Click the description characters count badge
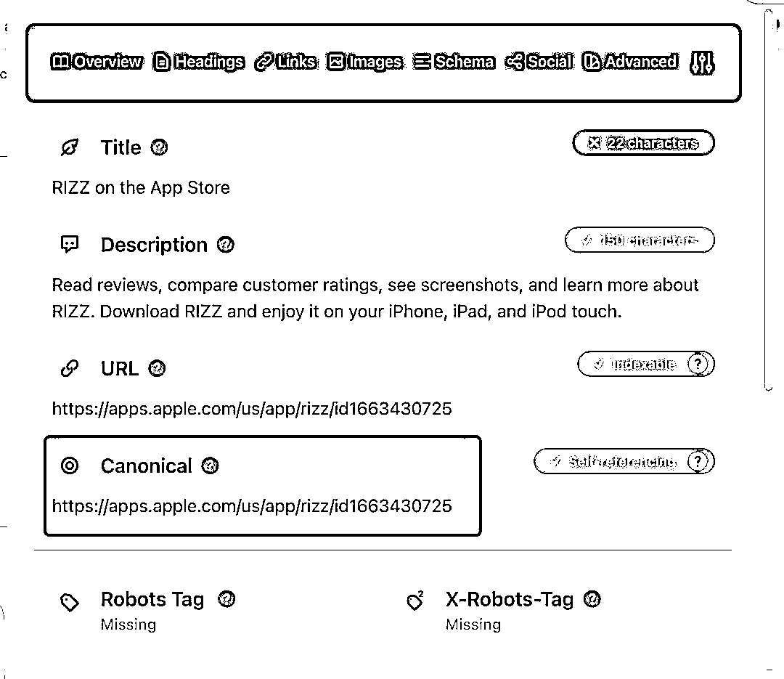784x679 pixels. (640, 240)
